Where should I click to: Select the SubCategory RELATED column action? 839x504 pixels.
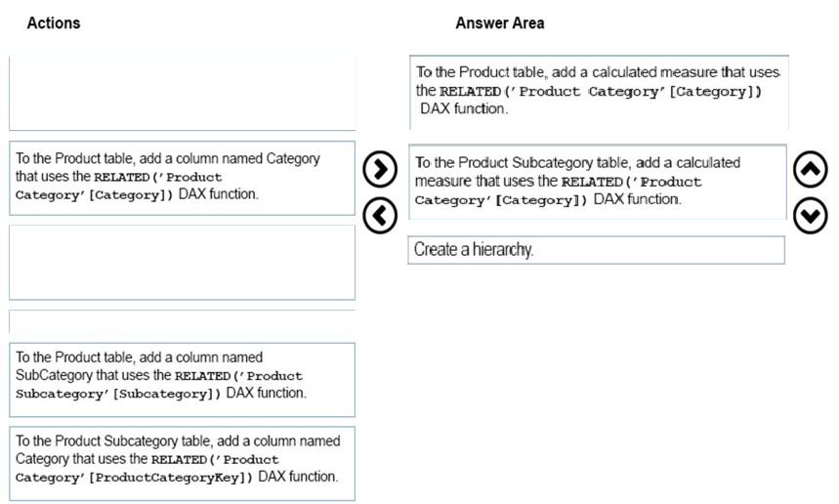182,380
